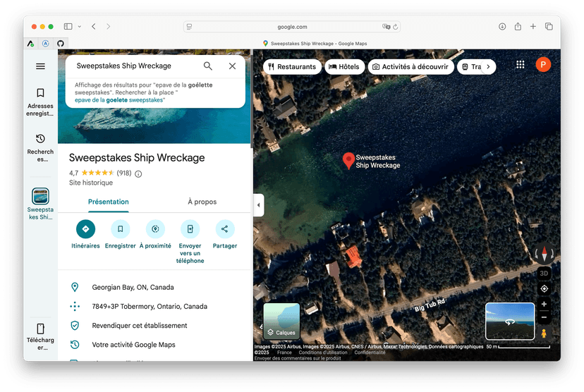The image size is (584, 392).
Task: Toggle the 3D map view
Action: (544, 273)
